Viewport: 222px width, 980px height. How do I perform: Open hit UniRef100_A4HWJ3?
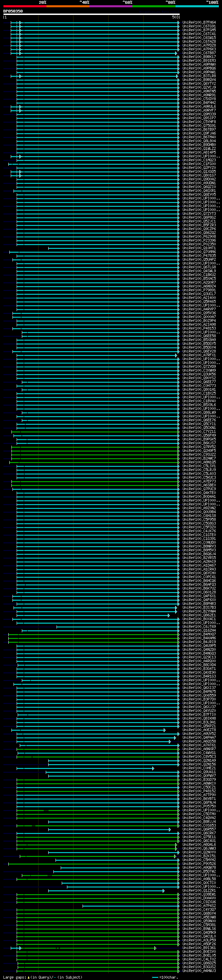pos(199,971)
